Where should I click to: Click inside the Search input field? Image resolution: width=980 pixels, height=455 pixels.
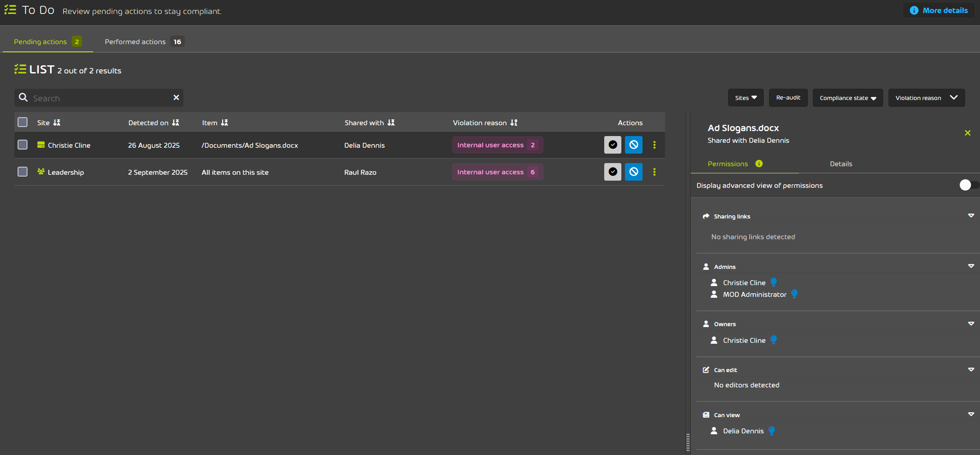coord(90,98)
